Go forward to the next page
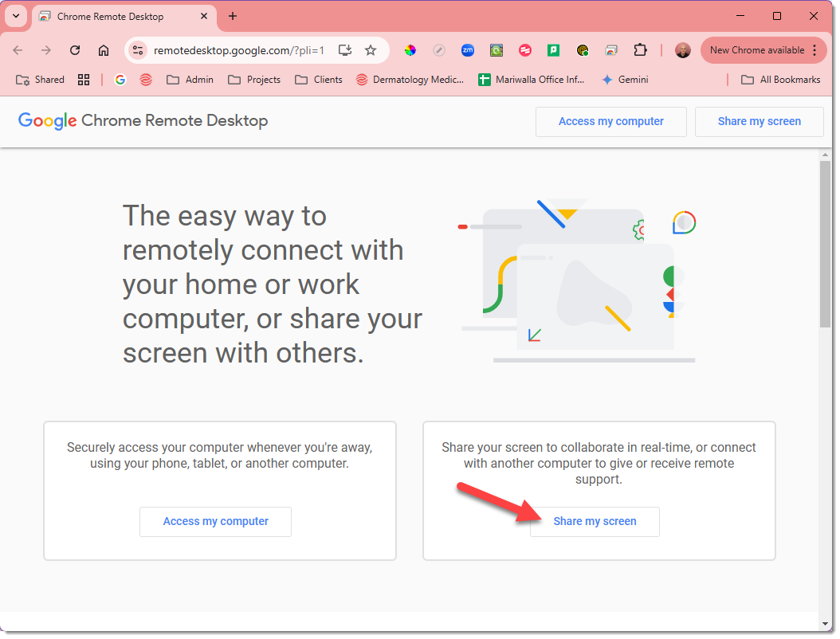 (46, 50)
